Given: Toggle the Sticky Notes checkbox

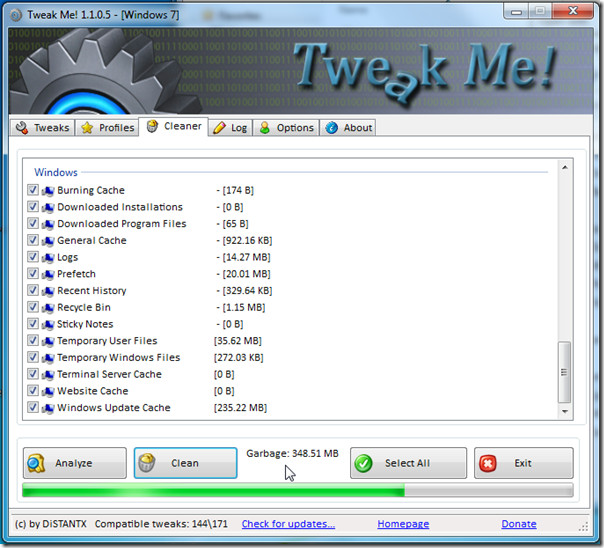Looking at the screenshot, I should point(33,323).
